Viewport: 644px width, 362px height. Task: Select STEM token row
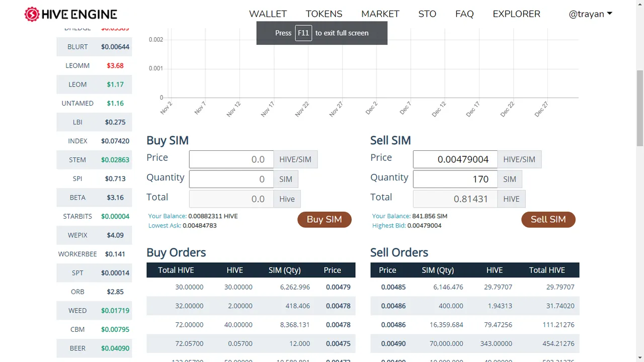click(94, 160)
